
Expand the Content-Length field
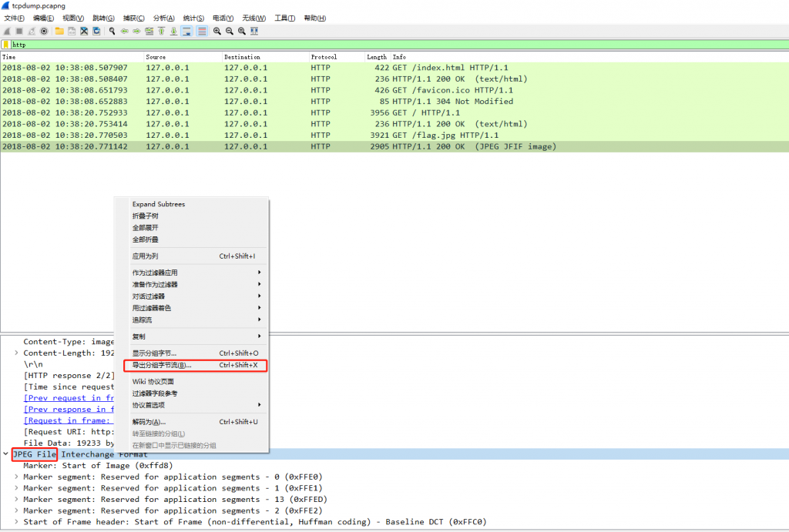16,353
